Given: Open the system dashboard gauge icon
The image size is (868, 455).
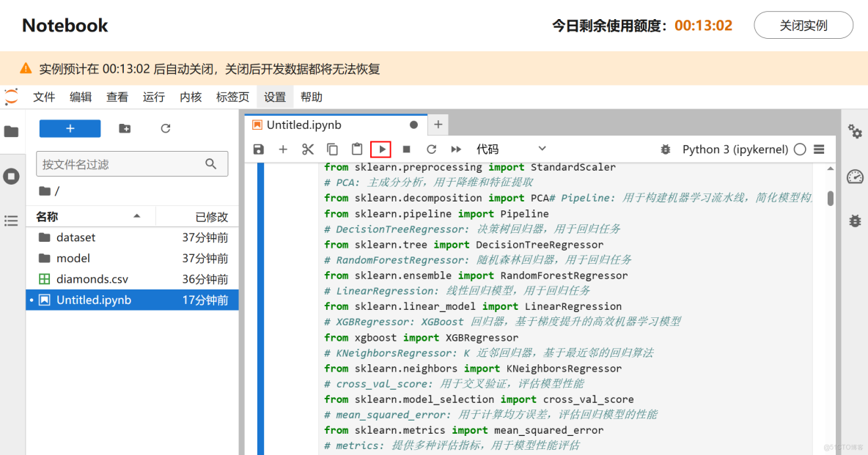Looking at the screenshot, I should (854, 177).
